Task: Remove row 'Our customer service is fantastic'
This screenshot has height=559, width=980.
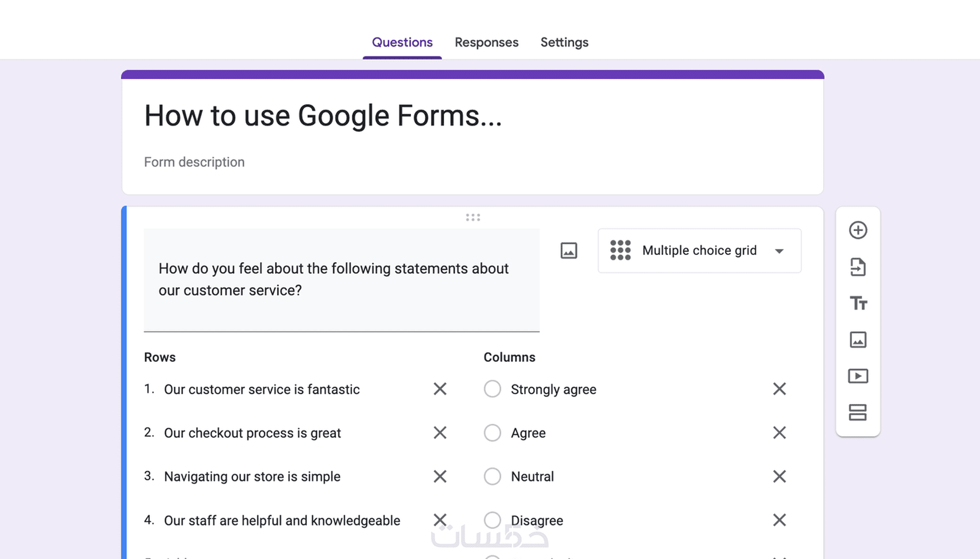Action: (440, 389)
